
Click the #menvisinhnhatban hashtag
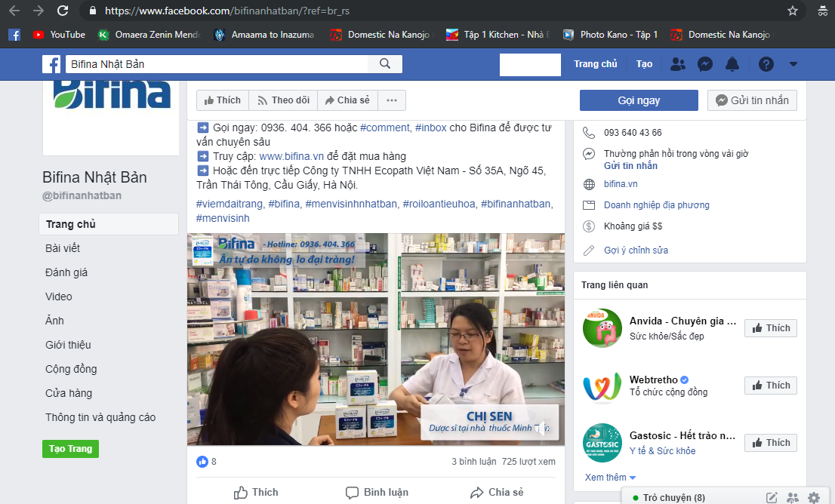tap(352, 204)
